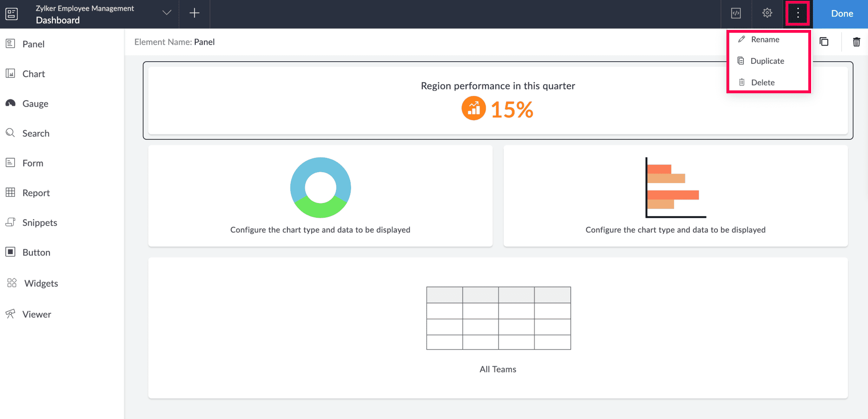Add new page with plus button
The width and height of the screenshot is (868, 419).
tap(194, 13)
